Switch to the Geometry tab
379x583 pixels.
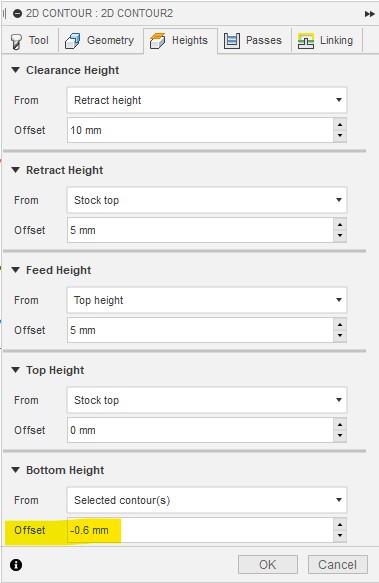(100, 41)
